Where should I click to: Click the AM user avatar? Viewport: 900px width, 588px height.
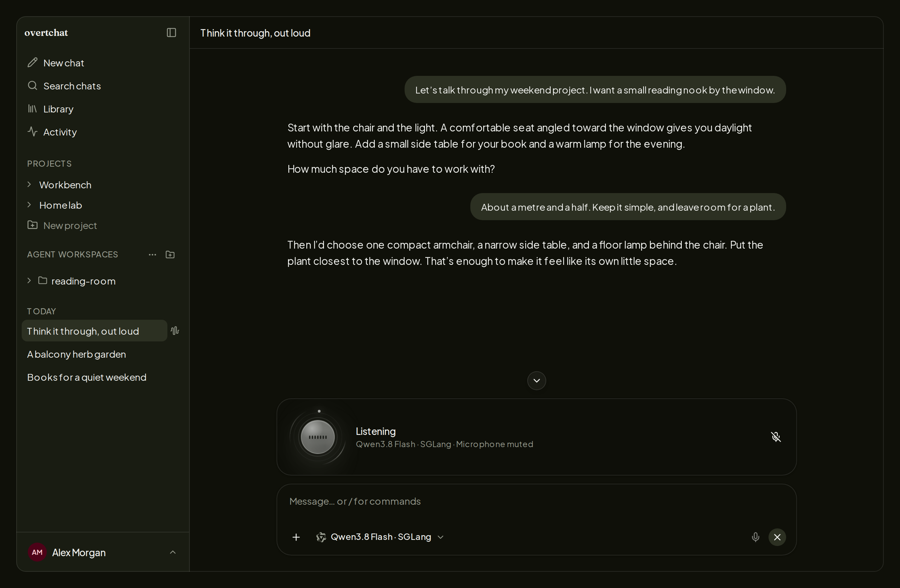pos(37,552)
